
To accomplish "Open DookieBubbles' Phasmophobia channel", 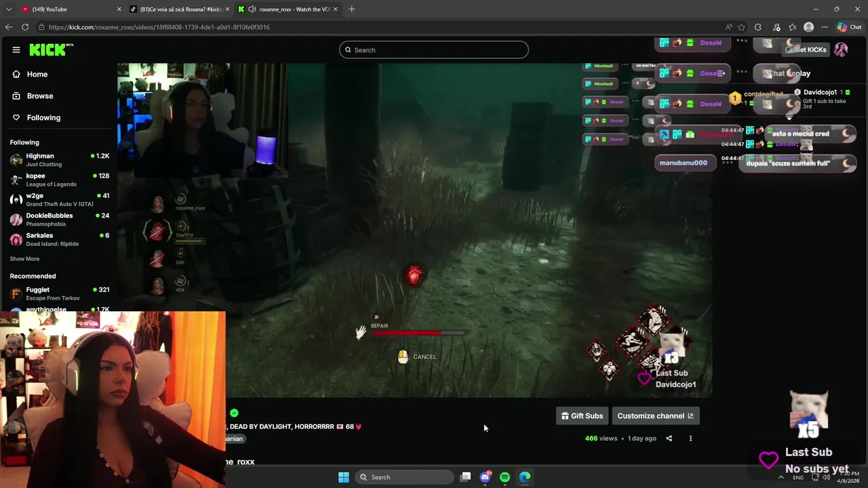I will (59, 219).
